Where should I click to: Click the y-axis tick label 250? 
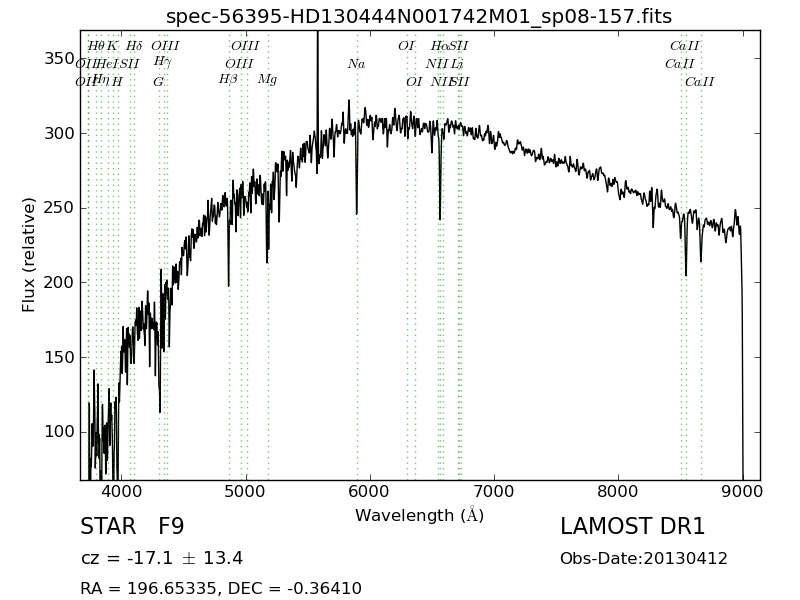tap(59, 208)
